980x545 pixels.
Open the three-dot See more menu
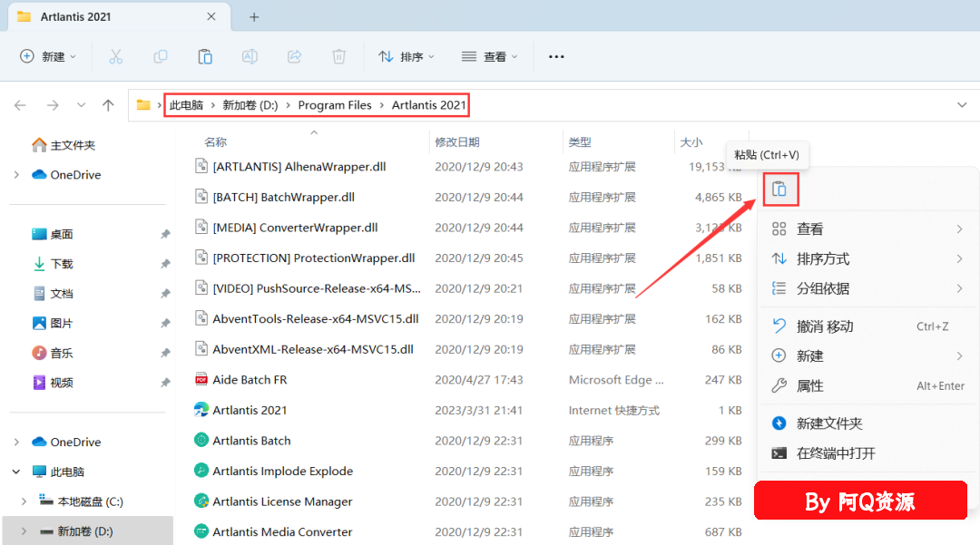(556, 57)
